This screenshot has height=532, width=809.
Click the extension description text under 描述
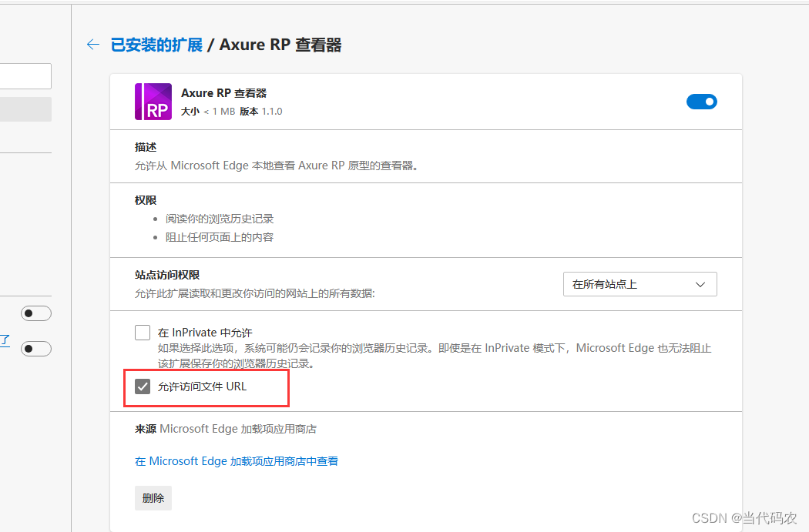(x=276, y=166)
